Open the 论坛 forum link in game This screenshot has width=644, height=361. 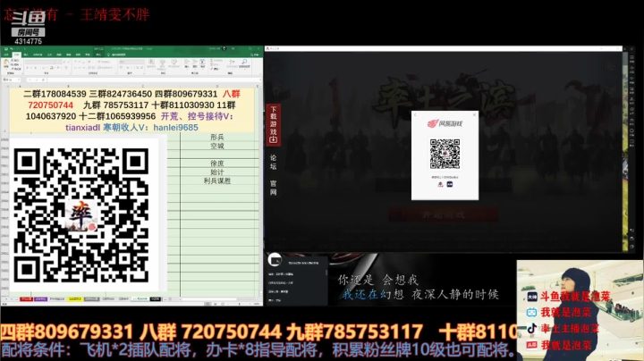(x=273, y=162)
